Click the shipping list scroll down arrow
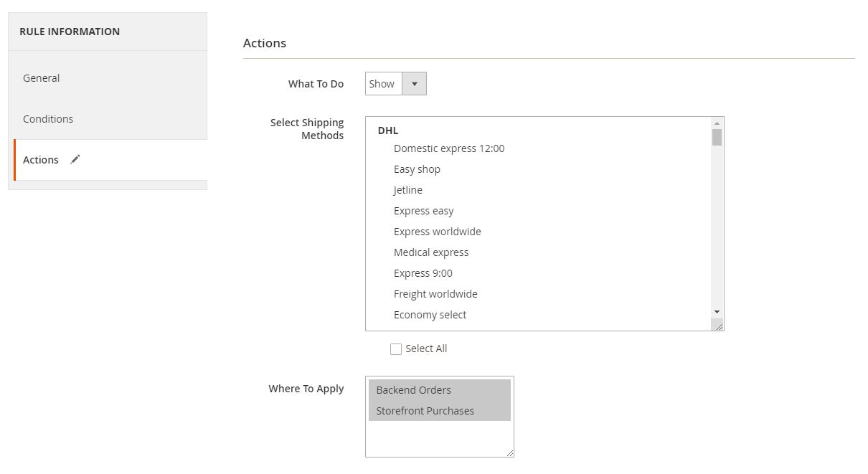This screenshot has width=868, height=474. click(717, 312)
